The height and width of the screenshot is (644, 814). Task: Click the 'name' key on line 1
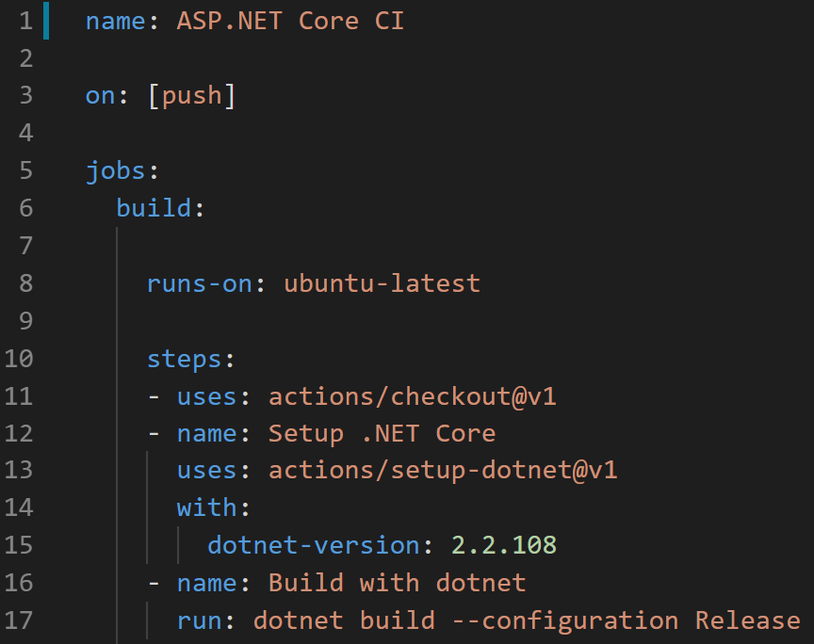pos(115,22)
